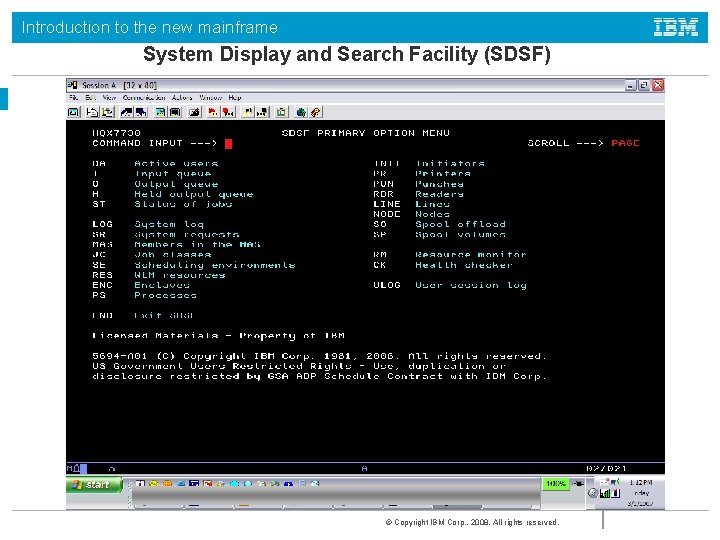Click the 100% battery indicator in taskbar

(556, 484)
